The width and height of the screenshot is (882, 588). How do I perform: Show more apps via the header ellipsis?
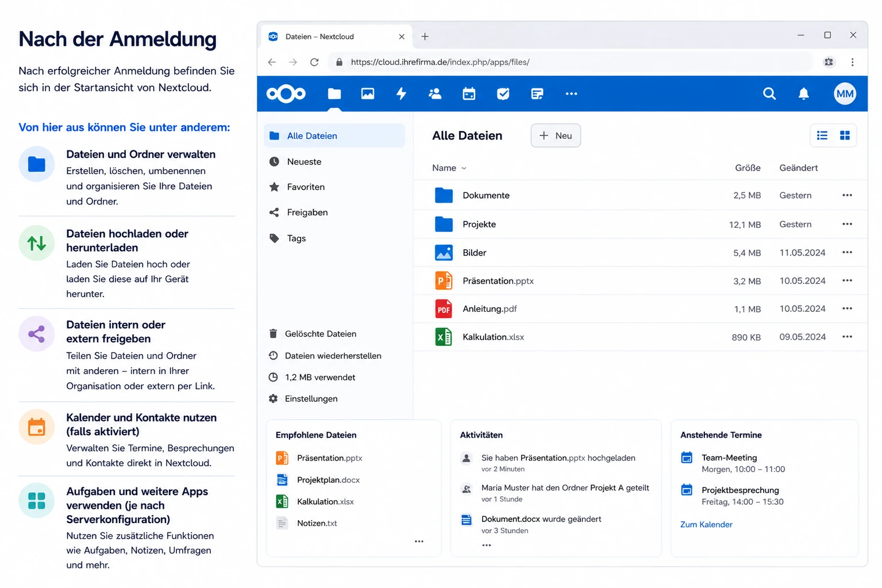(x=571, y=94)
